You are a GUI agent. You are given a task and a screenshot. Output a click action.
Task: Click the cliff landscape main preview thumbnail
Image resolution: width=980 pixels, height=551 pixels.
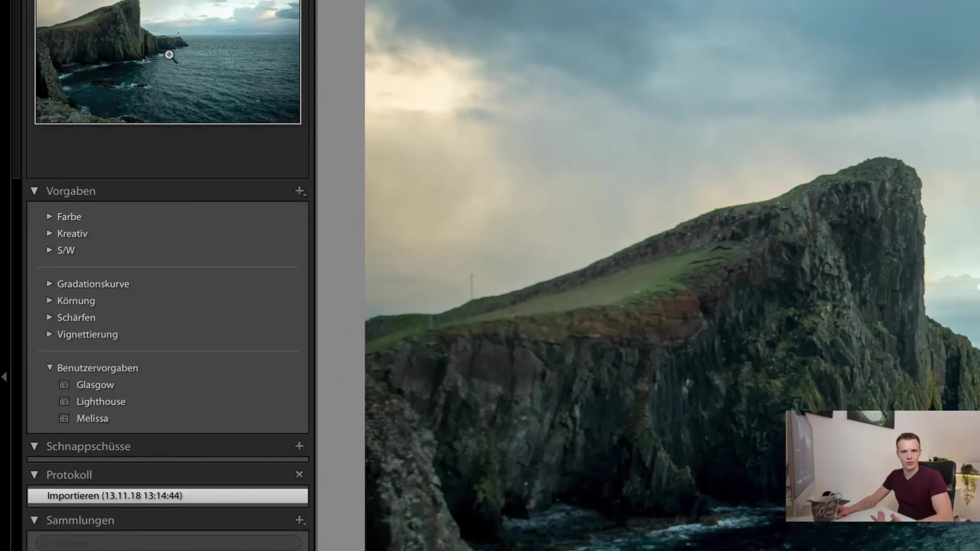point(167,61)
